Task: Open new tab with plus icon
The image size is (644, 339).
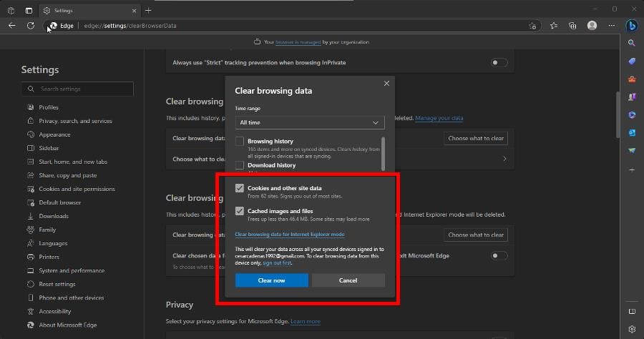Action: 148,11
